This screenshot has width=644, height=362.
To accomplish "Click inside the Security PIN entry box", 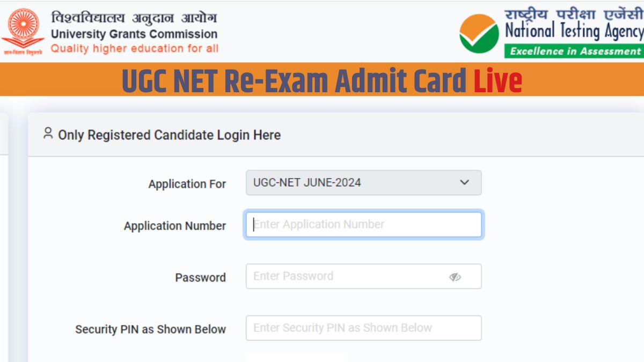I will tap(363, 328).
